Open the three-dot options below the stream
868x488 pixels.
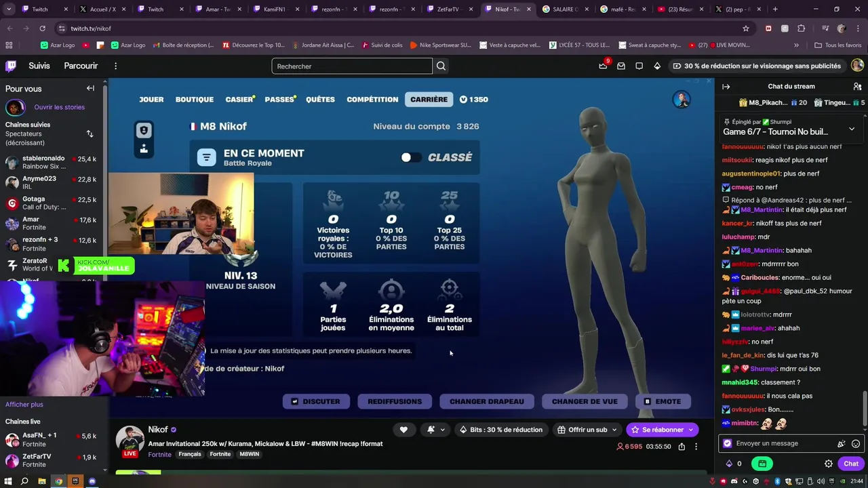(x=696, y=447)
